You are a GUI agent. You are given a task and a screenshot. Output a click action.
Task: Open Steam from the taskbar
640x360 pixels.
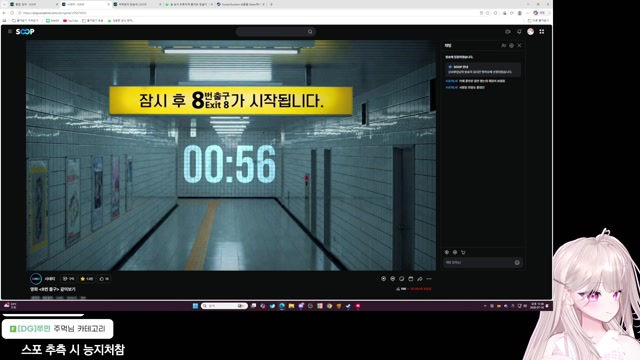(348, 306)
